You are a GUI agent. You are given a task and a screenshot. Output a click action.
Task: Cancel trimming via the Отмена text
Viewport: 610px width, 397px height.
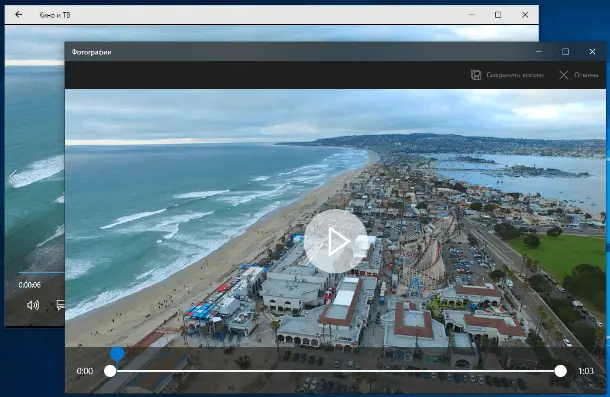(586, 75)
